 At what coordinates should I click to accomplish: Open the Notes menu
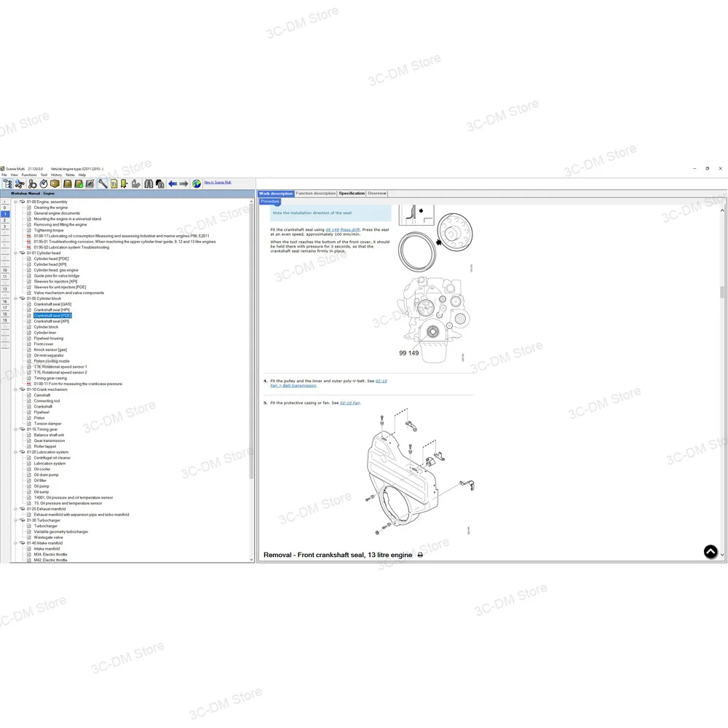[x=70, y=175]
